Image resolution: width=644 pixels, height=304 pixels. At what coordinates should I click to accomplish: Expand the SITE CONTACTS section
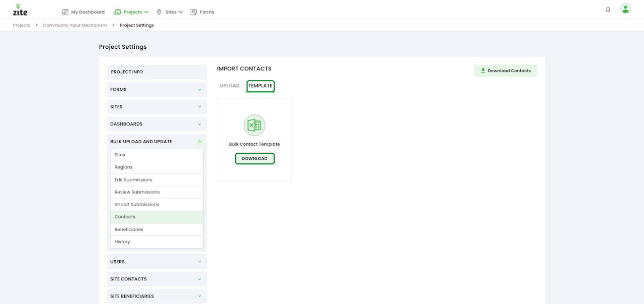157,279
